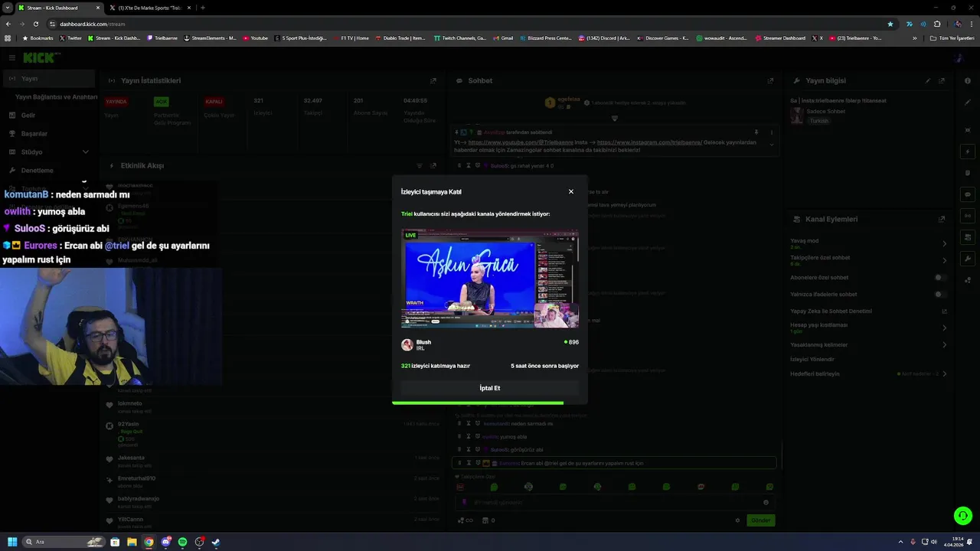Pop out the Kanal Eylemleri panel
Screen dimensions: 980x551
942,219
